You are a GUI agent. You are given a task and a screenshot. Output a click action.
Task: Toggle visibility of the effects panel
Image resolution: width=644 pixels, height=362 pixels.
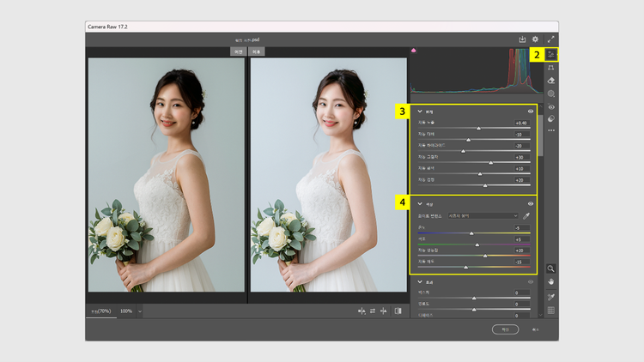531,281
